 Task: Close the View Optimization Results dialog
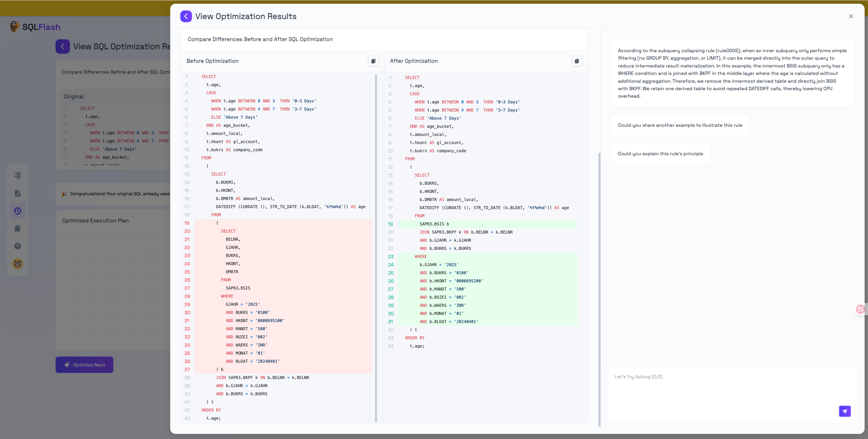click(x=851, y=16)
